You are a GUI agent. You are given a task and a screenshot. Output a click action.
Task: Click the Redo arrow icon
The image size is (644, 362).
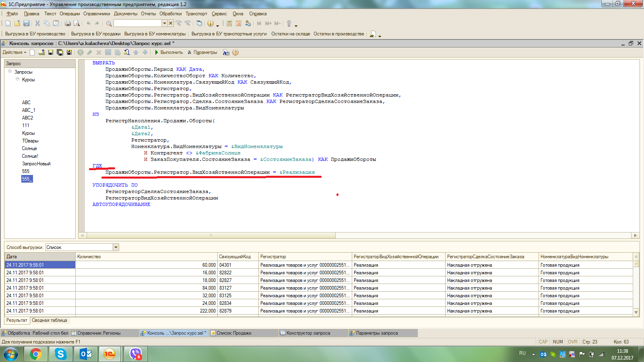[97, 23]
